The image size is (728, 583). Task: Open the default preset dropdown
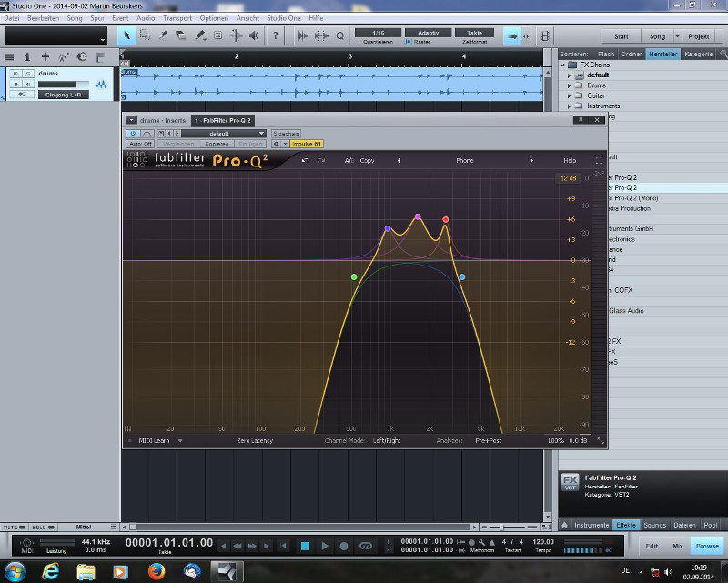tap(223, 133)
